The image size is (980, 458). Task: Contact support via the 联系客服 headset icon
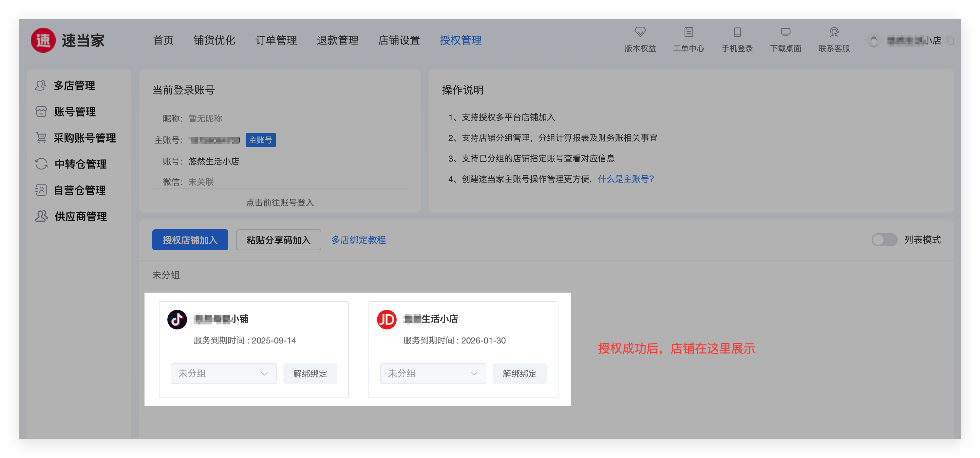834,32
